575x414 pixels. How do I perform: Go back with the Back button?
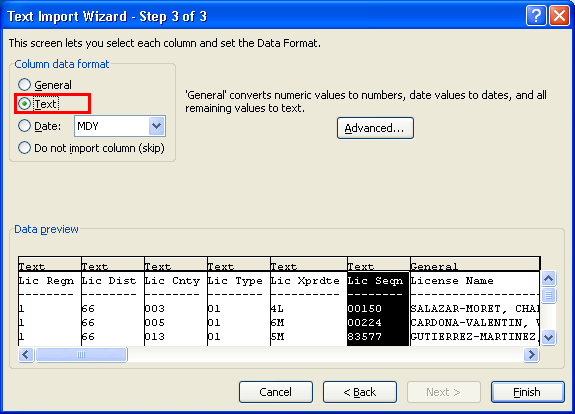pyautogui.click(x=360, y=392)
